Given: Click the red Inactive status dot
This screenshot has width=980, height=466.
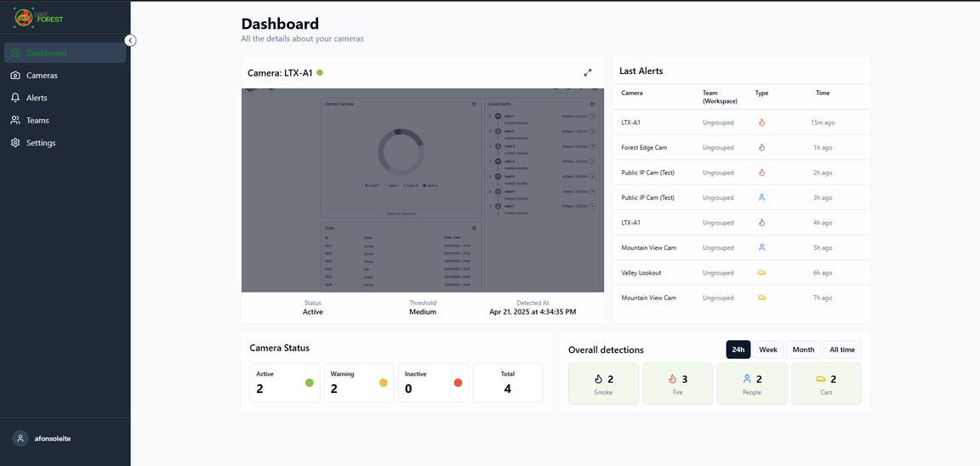Looking at the screenshot, I should point(459,383).
